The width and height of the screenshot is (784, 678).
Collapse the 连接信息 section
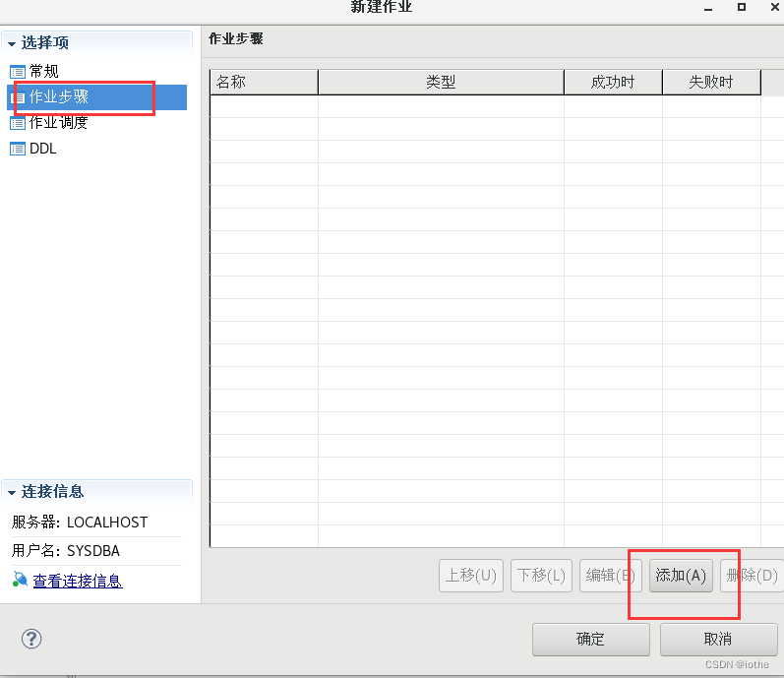[x=12, y=492]
